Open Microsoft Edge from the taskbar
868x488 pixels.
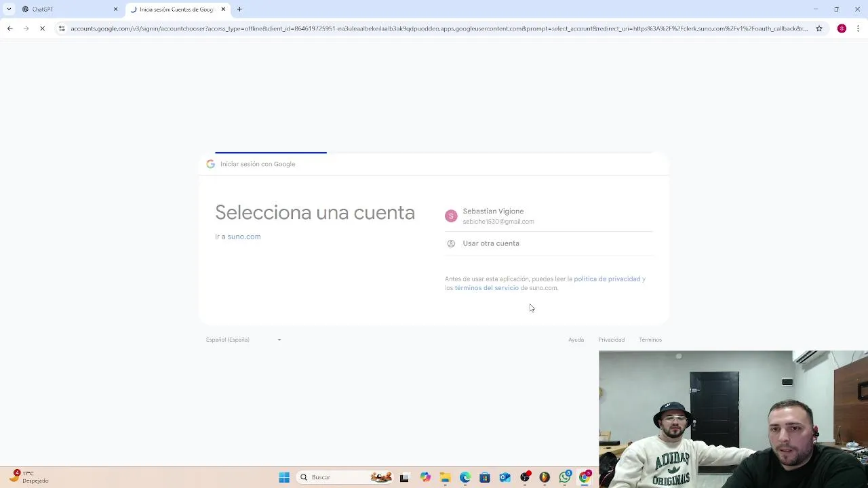pos(465,477)
